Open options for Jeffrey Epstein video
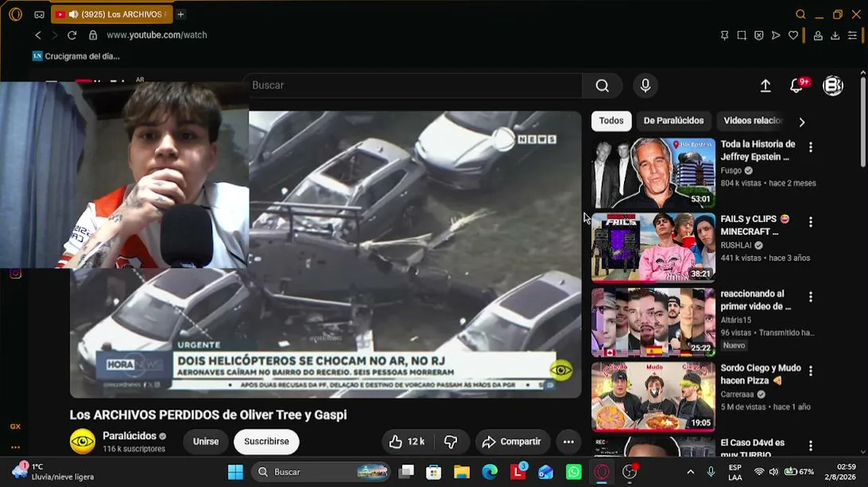 tap(811, 147)
